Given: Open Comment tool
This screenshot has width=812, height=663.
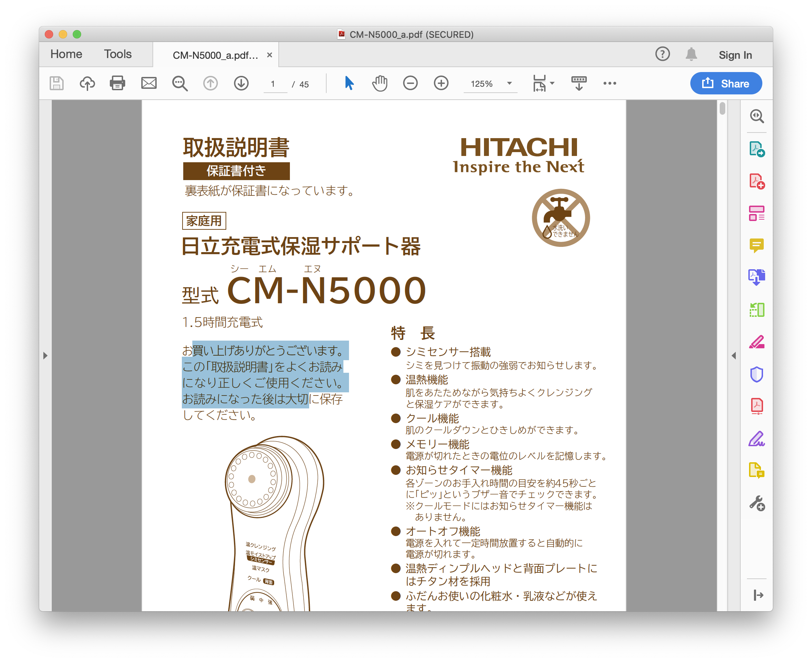Looking at the screenshot, I should (757, 245).
